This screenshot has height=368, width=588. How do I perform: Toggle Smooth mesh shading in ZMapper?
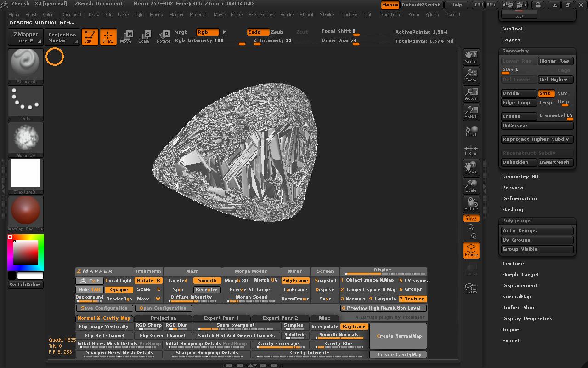tap(207, 281)
